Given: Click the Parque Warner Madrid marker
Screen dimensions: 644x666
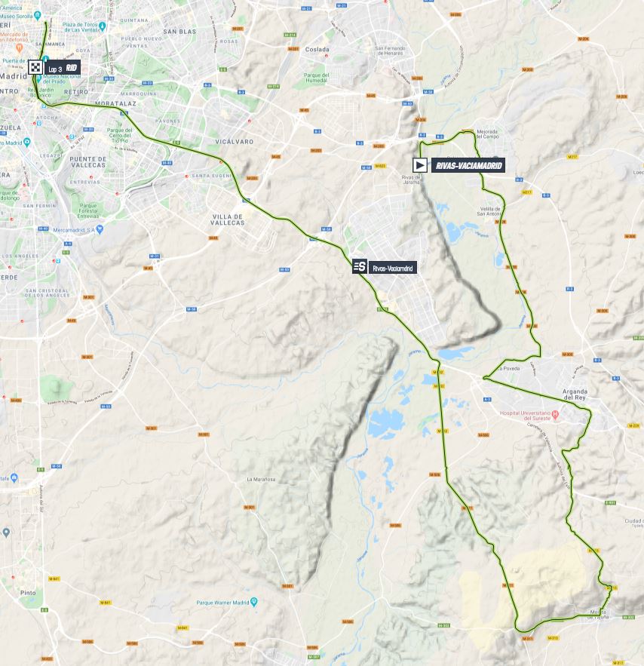Looking at the screenshot, I should coord(254,601).
